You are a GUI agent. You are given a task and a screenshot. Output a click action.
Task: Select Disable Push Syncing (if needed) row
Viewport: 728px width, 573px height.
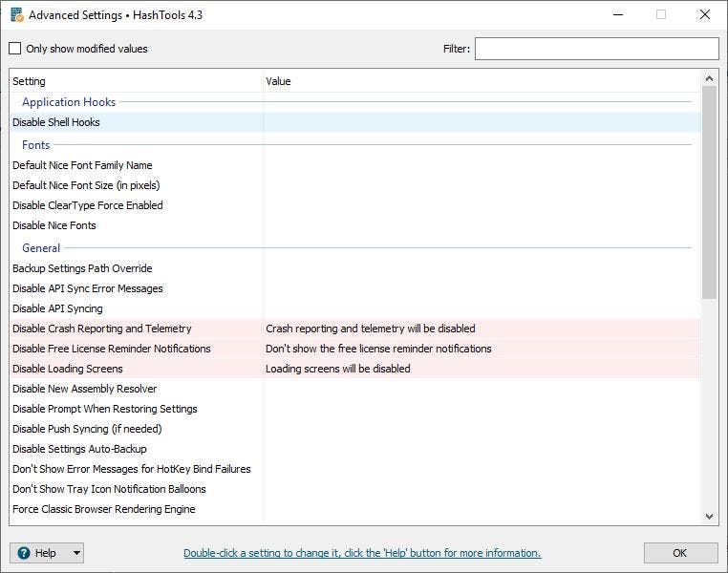[x=355, y=428]
